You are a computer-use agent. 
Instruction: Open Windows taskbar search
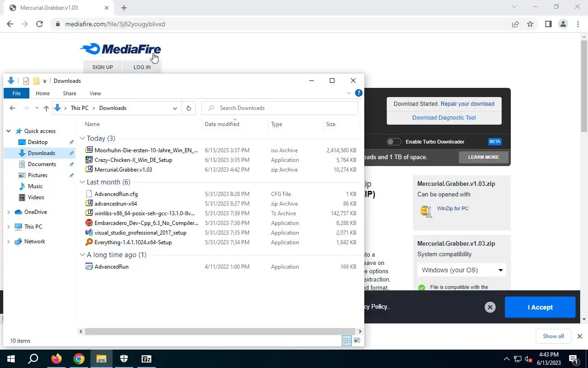point(33,359)
